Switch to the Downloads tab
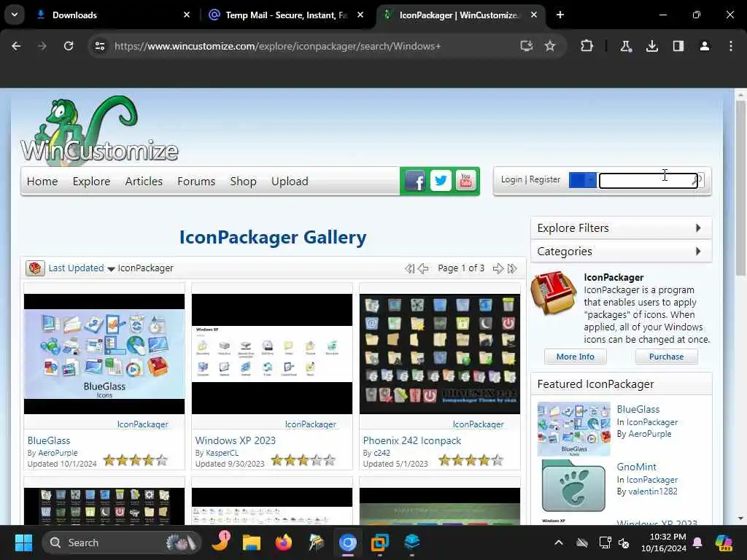747x560 pixels. (113, 15)
